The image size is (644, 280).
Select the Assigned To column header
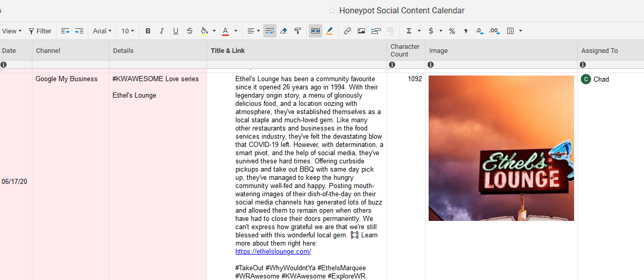[x=611, y=50]
